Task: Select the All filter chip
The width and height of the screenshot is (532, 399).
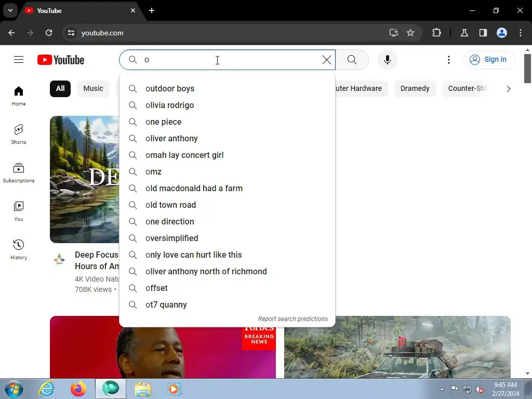Action: point(60,88)
